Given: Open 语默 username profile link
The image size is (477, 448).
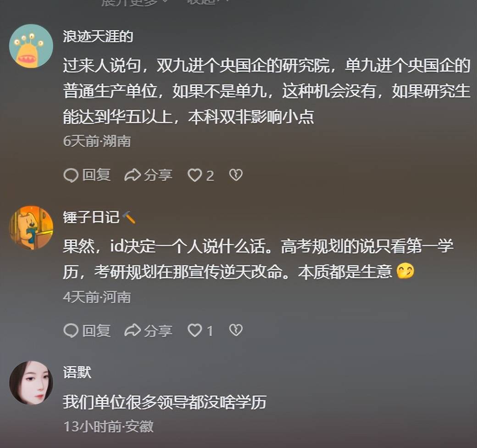Looking at the screenshot, I should (77, 372).
